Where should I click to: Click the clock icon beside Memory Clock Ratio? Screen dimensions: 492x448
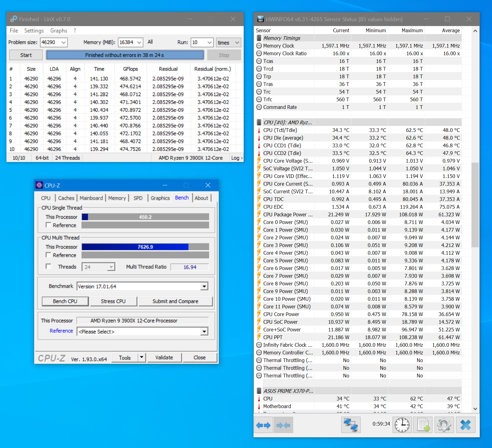click(259, 53)
